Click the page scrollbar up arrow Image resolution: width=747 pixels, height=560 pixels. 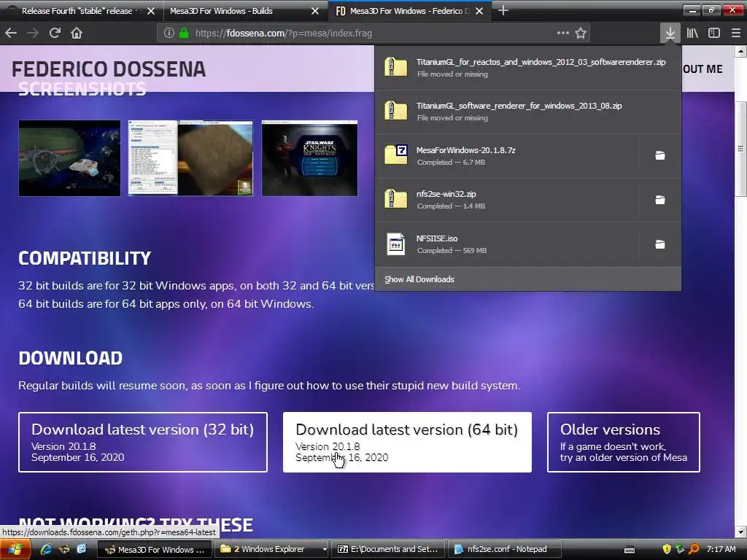(741, 51)
